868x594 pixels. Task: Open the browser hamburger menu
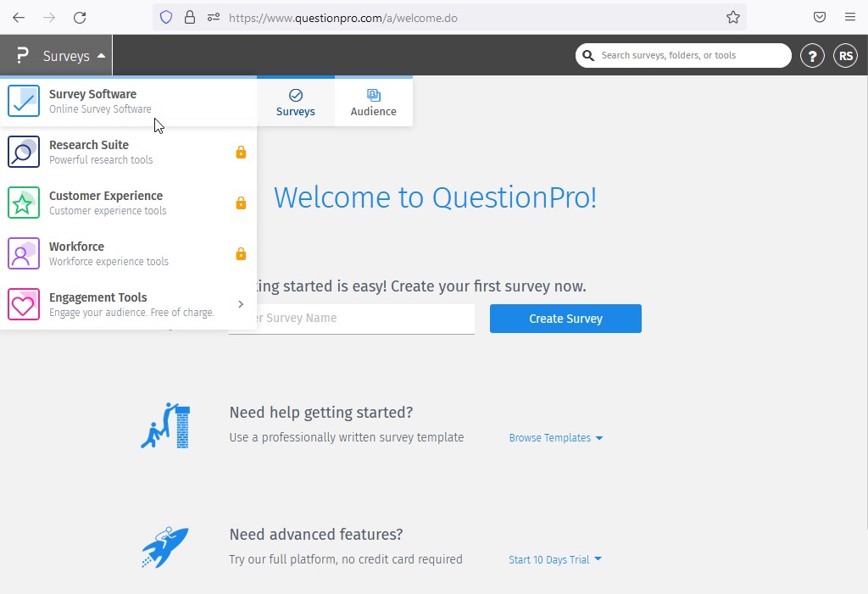click(850, 17)
